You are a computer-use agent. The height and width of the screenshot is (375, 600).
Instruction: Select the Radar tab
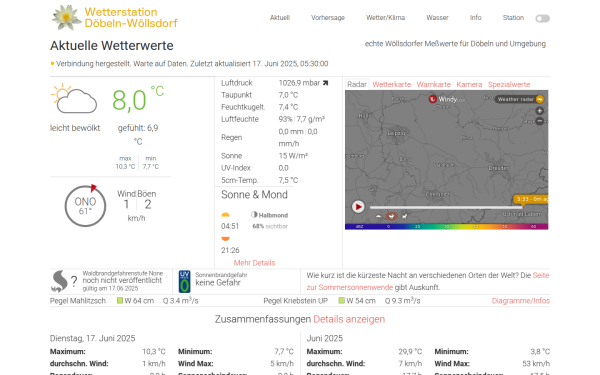[x=357, y=85]
